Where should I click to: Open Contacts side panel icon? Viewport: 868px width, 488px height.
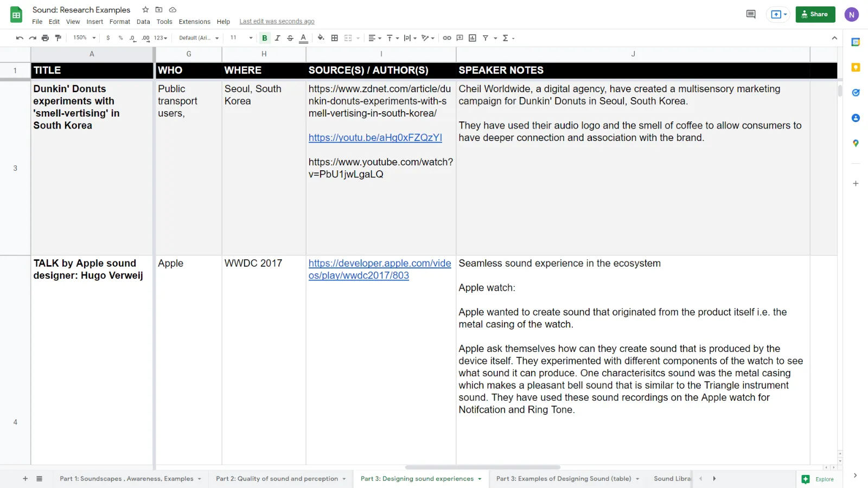[856, 118]
